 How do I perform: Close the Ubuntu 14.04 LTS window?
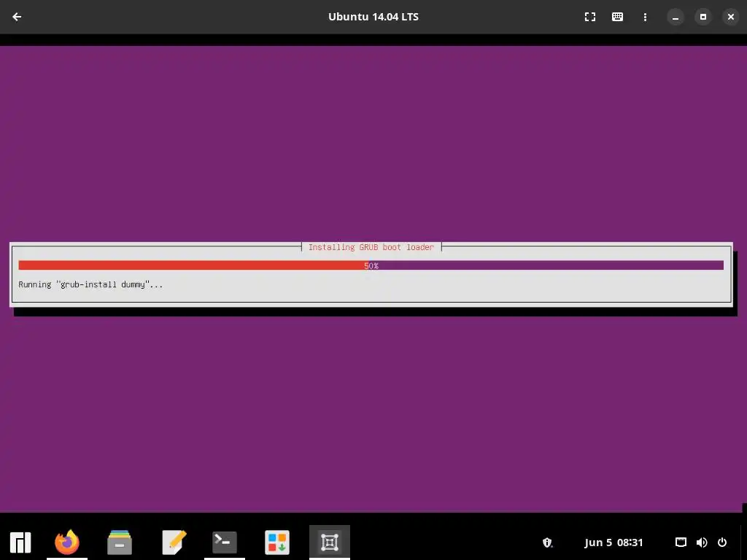730,17
